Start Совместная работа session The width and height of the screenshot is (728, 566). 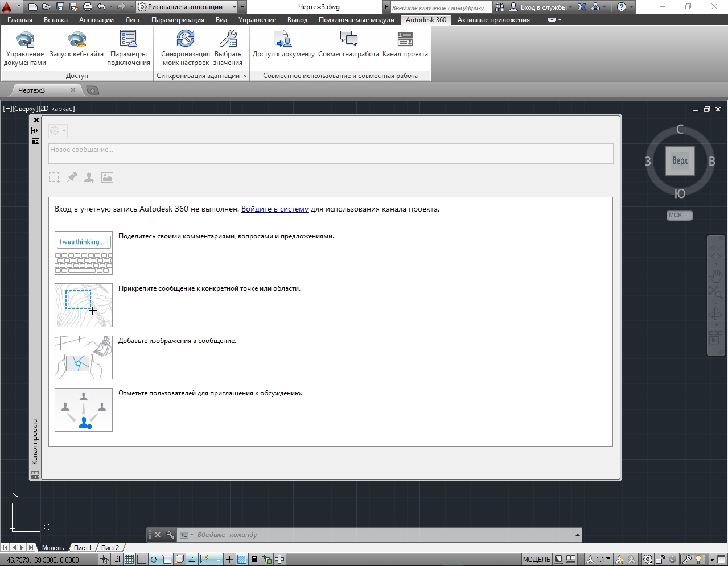click(x=348, y=44)
